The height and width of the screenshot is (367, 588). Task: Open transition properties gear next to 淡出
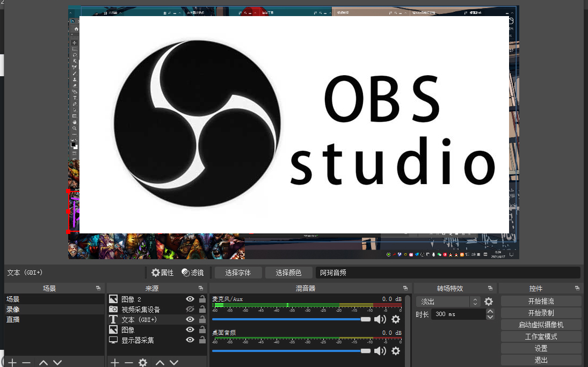(x=488, y=302)
